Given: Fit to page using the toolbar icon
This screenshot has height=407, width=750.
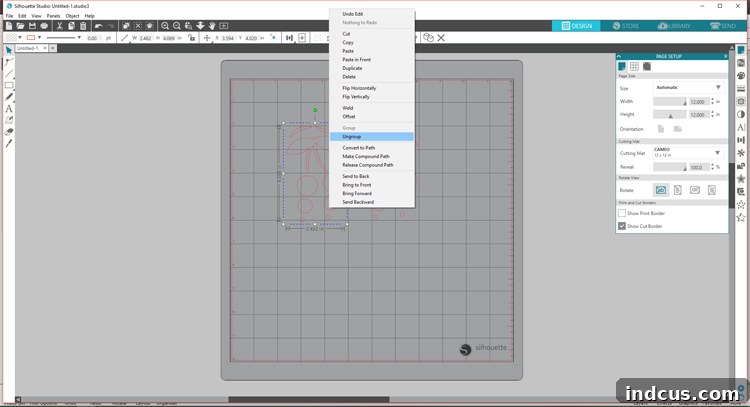Looking at the screenshot, I should tap(223, 26).
